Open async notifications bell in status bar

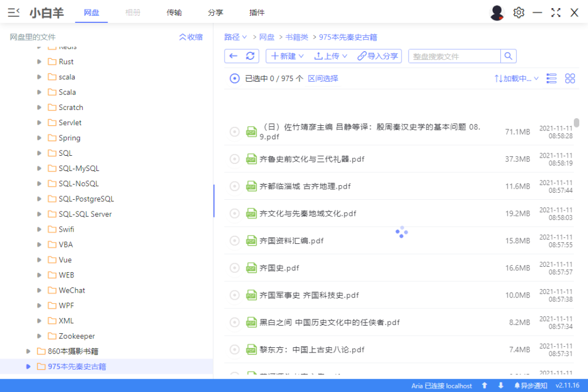pos(530,386)
